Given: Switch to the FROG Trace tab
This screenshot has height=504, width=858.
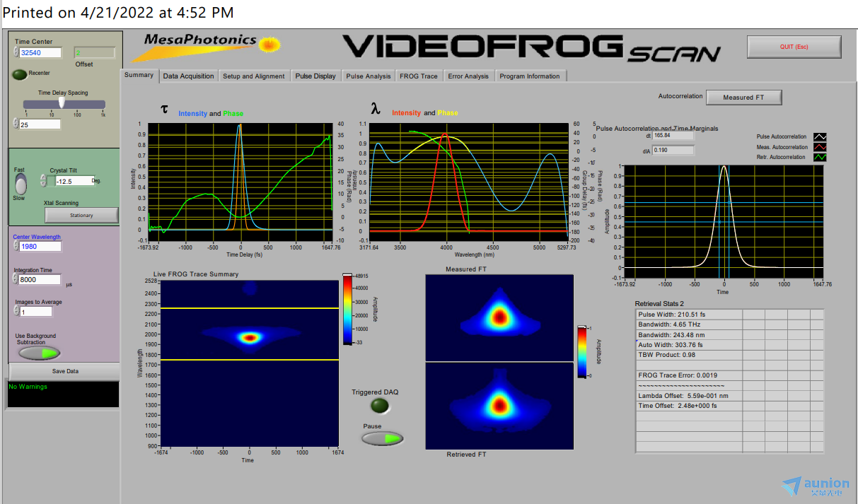Looking at the screenshot, I should 419,76.
